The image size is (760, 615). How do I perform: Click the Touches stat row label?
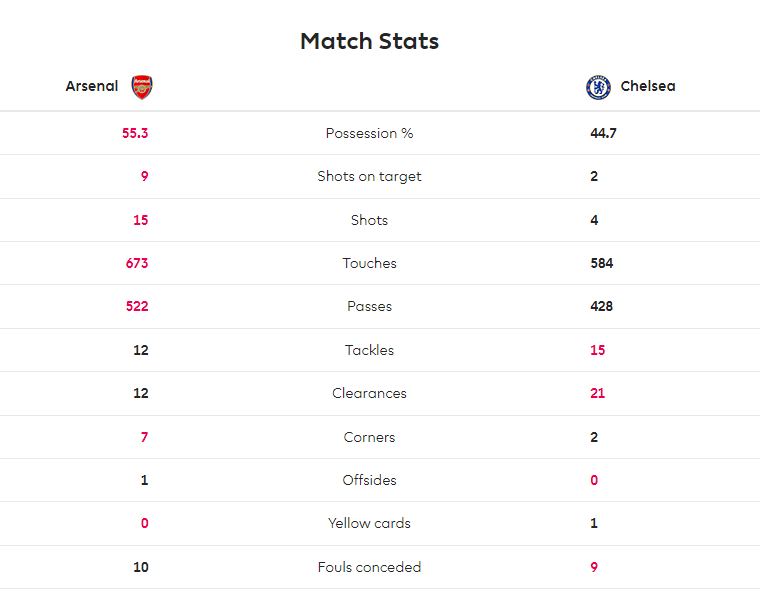369,263
